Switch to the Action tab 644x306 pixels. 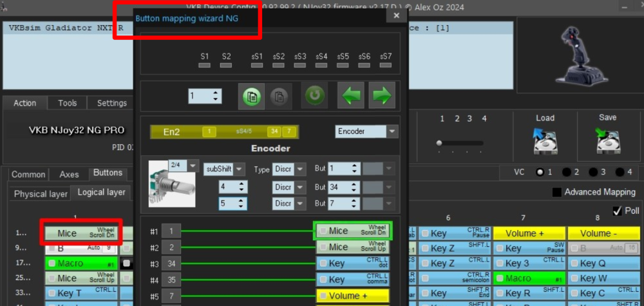pos(25,103)
